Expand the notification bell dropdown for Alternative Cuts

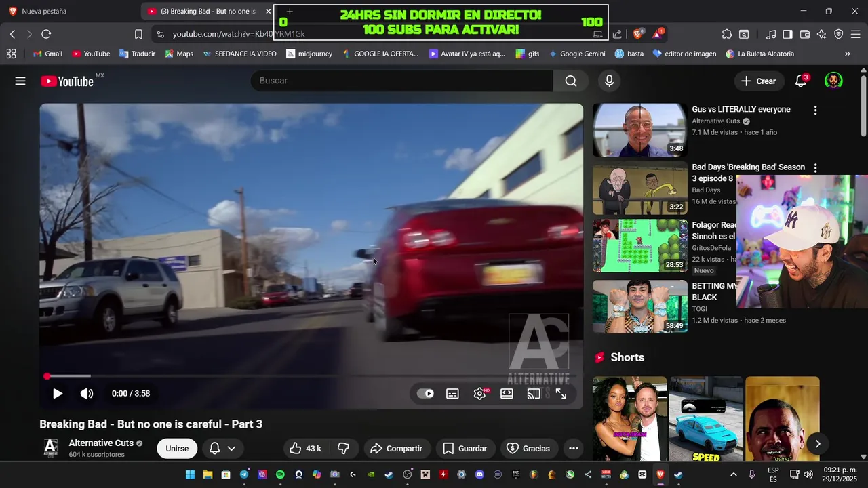click(x=222, y=448)
